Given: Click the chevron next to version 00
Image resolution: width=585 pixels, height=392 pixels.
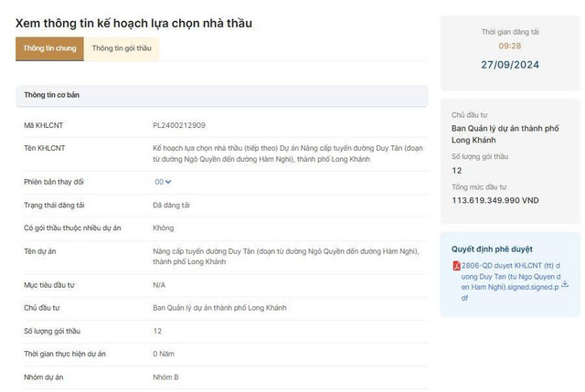Looking at the screenshot, I should point(168,182).
